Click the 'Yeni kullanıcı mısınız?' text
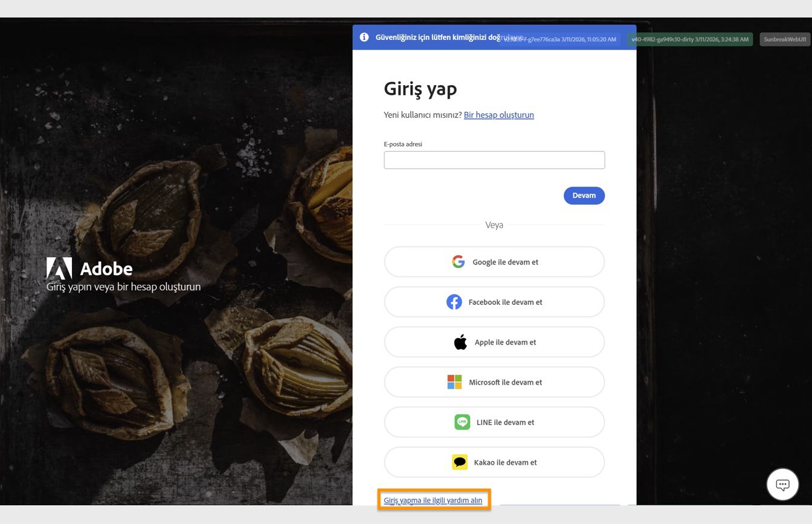The width and height of the screenshot is (812, 524). coord(423,115)
